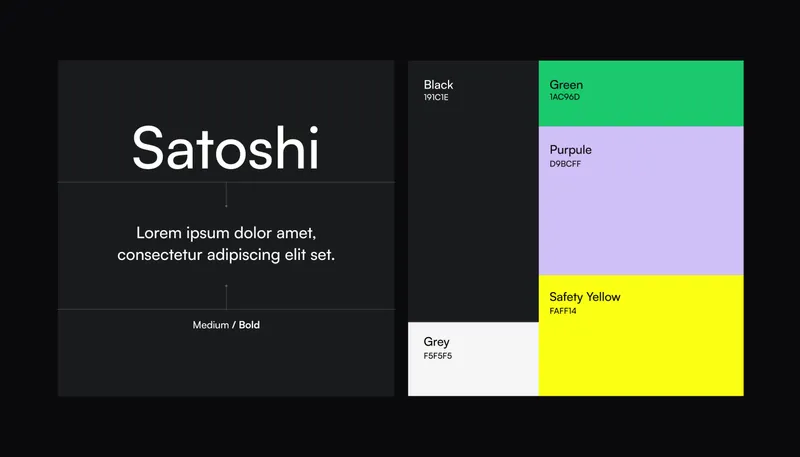
Task: Click the hex code 191C1E
Action: pos(436,97)
